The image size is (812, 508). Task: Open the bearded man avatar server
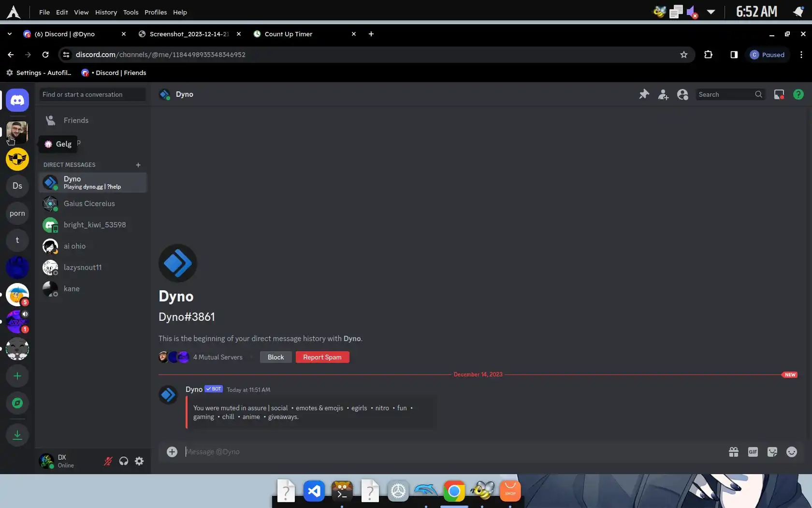point(17,132)
